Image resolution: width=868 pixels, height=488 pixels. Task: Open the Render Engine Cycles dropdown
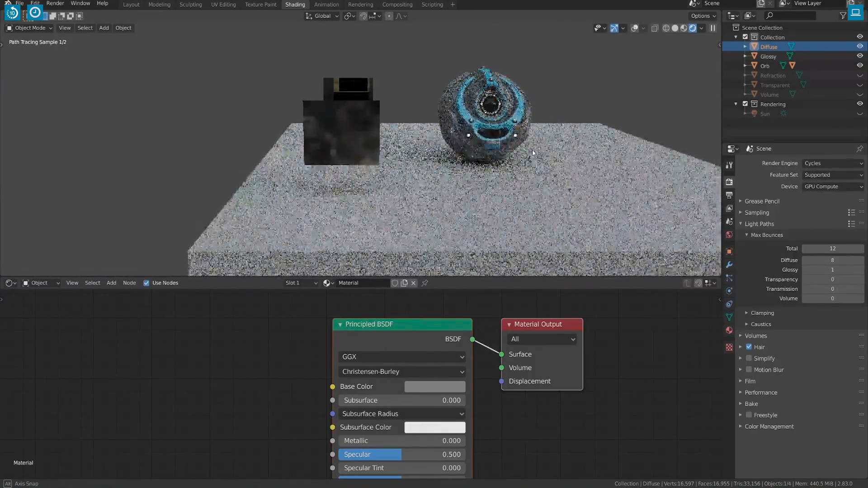tap(833, 163)
